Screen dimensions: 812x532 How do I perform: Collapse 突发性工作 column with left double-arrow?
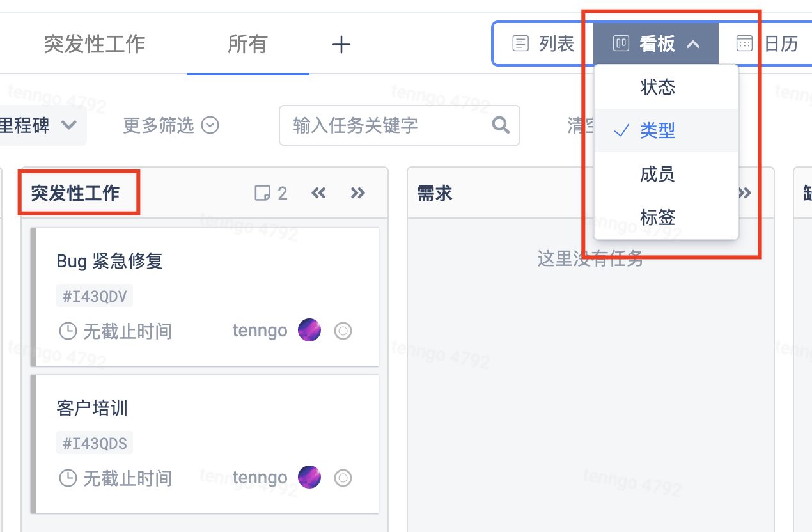318,193
